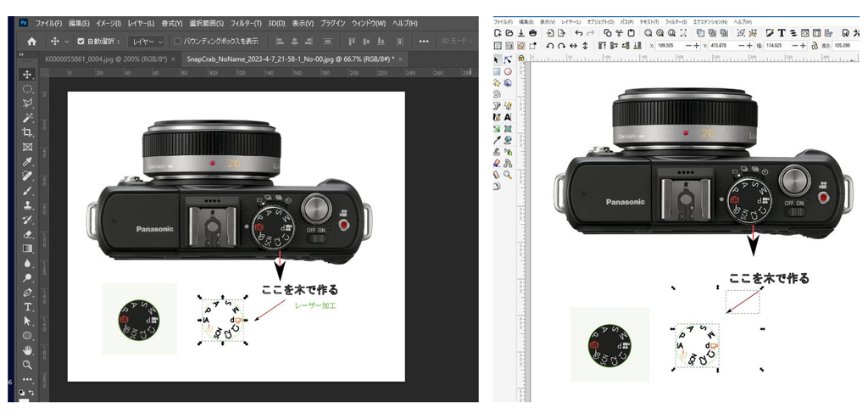Toggle Inkscape width-height lock icon
Viewport: 868px width, 419px height.
[815, 46]
